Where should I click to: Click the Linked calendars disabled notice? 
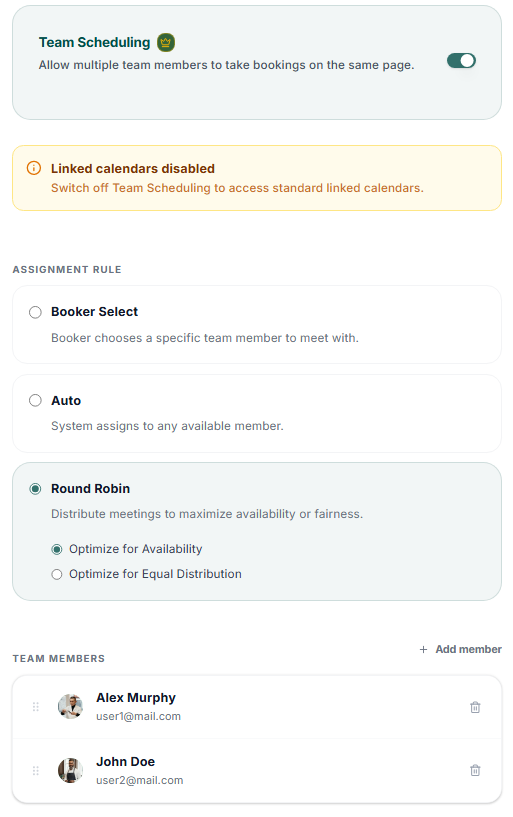[257, 178]
